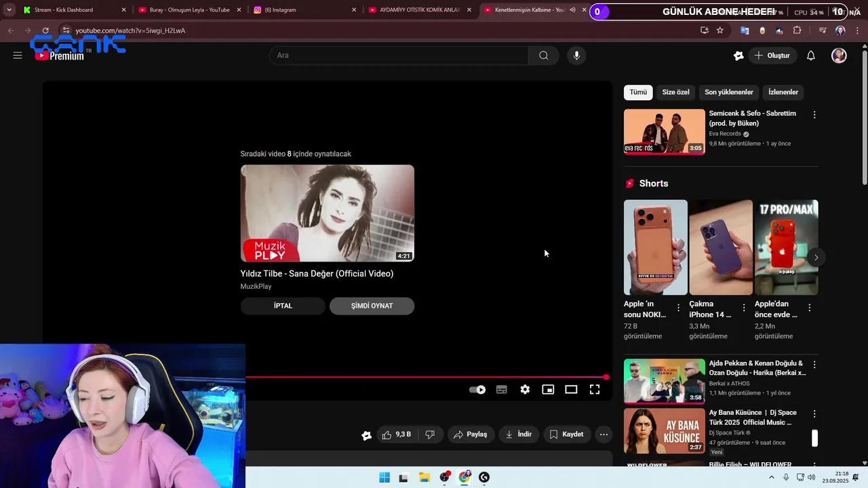Like the video (9,3 B)
The height and width of the screenshot is (488, 868).
pyautogui.click(x=397, y=434)
